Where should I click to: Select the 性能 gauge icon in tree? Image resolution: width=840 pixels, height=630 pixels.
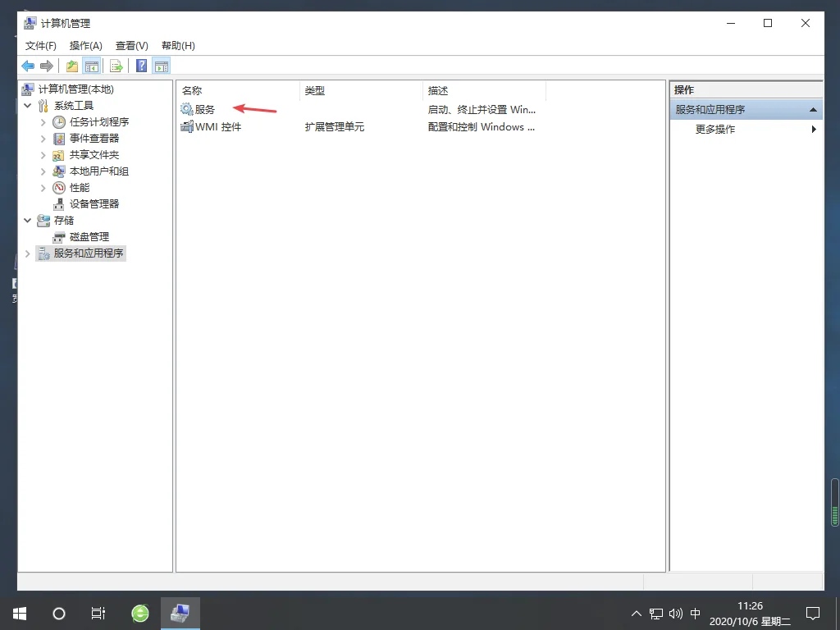59,188
